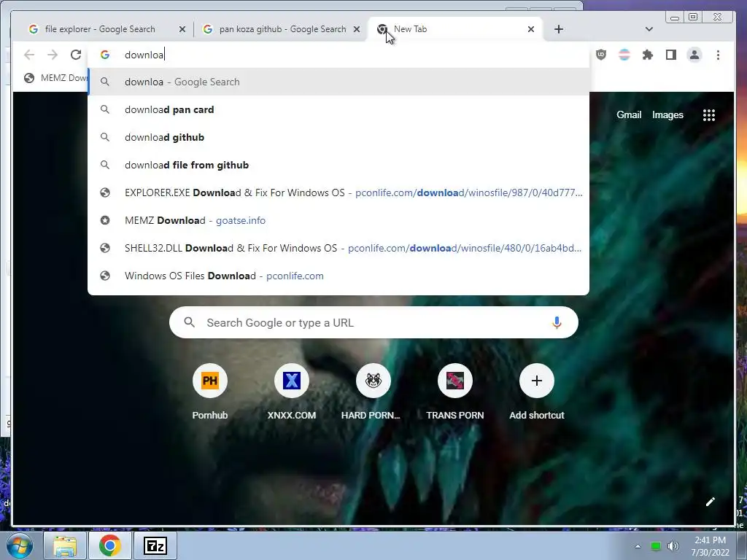Click the browser back arrow

(29, 55)
